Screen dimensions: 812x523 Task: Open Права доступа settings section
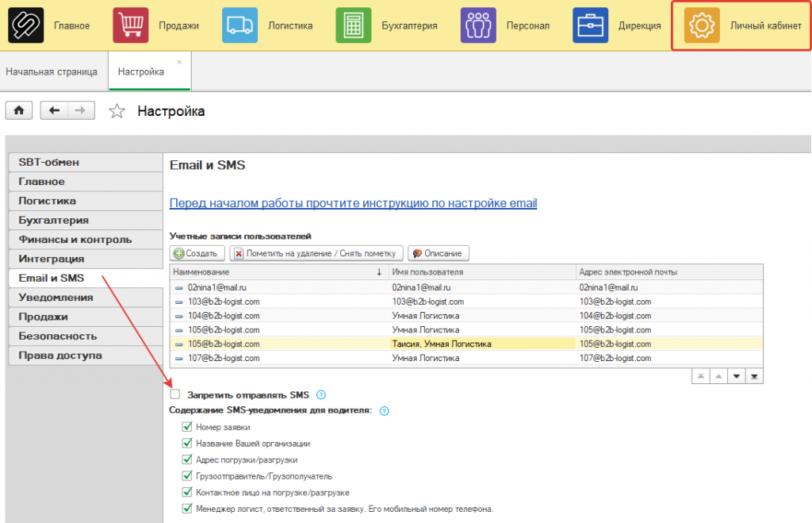86,356
